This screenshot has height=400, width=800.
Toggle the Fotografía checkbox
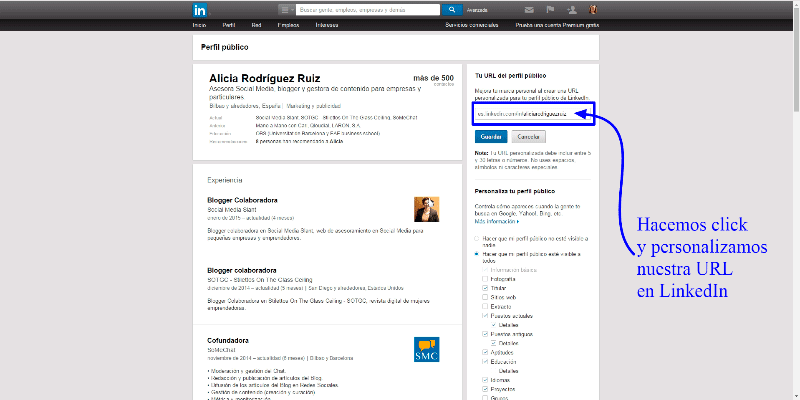486,278
